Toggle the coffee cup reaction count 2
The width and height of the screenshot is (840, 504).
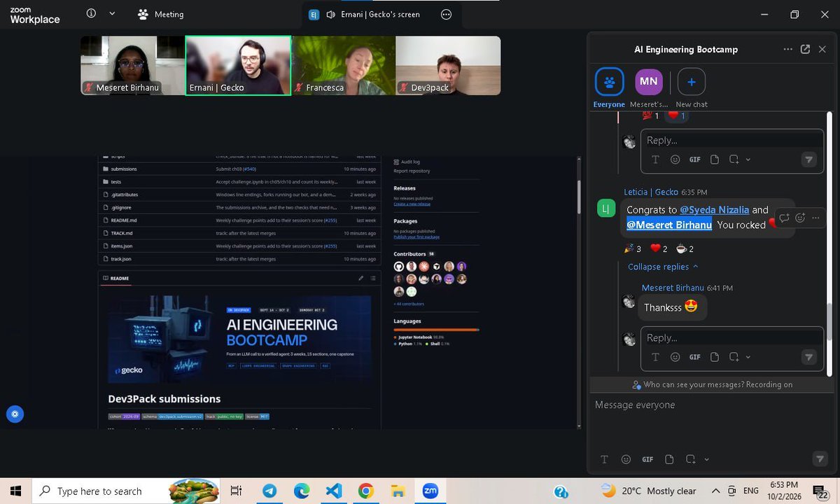point(685,248)
